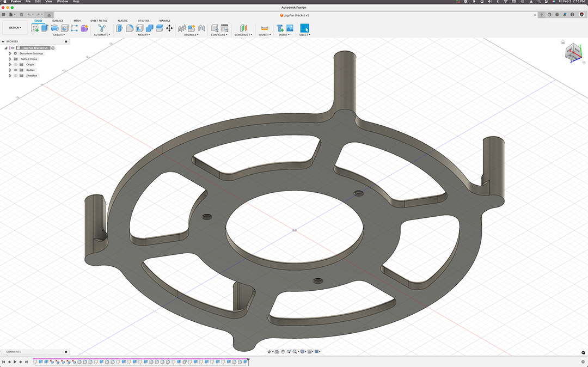This screenshot has width=588, height=367.
Task: Click the Automated Modeling icon
Action: tap(102, 28)
